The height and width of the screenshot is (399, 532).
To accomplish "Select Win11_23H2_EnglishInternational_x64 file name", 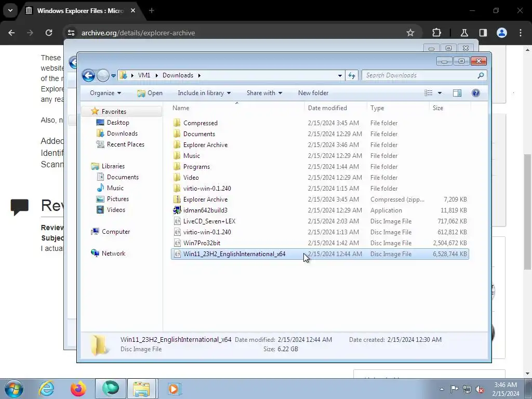I will pyautogui.click(x=234, y=254).
